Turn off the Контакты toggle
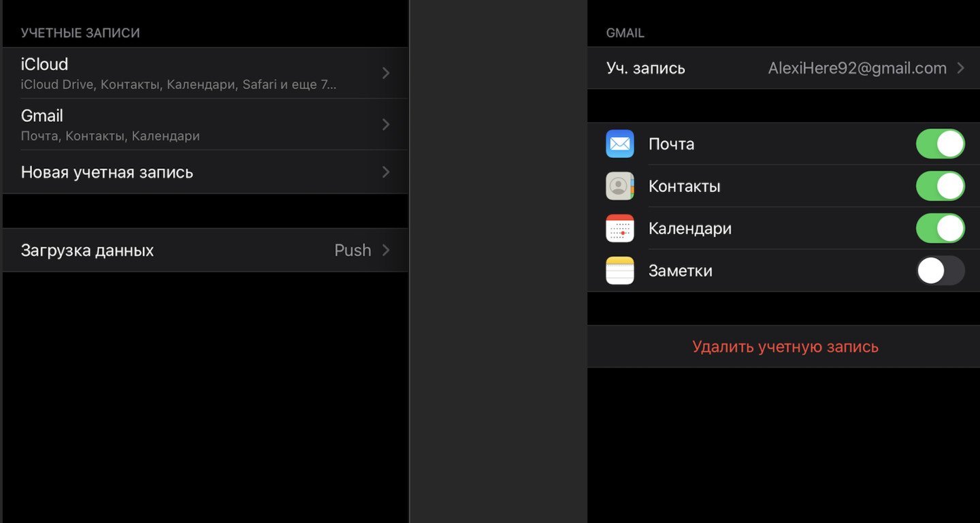 [x=940, y=186]
